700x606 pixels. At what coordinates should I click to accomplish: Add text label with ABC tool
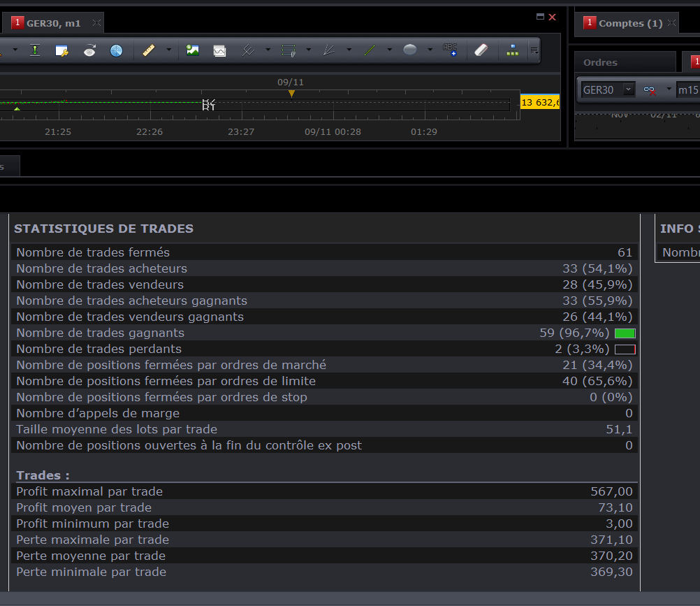(x=450, y=50)
